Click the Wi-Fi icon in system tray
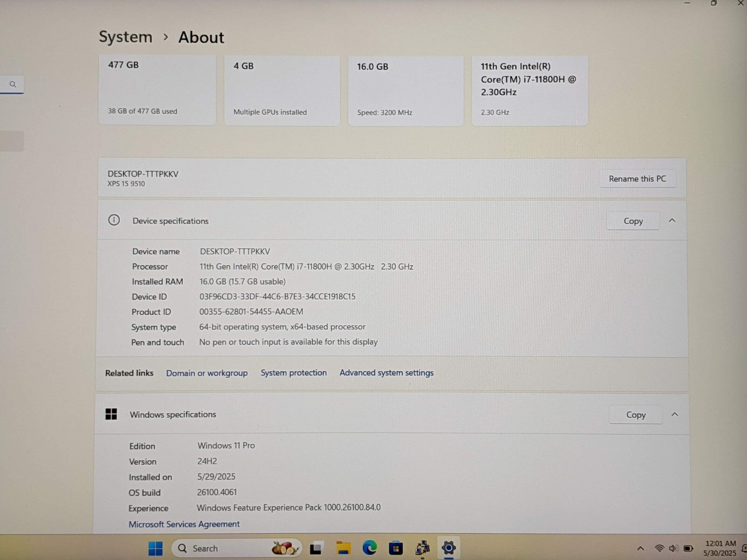Screen dimensions: 747x560 659,548
